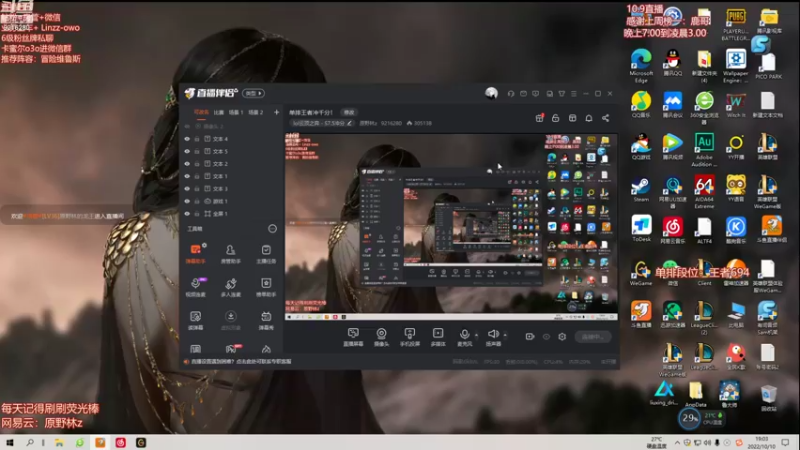The width and height of the screenshot is (800, 450).
Task: Open the 视频连麦 video co-stream tool
Action: (195, 287)
